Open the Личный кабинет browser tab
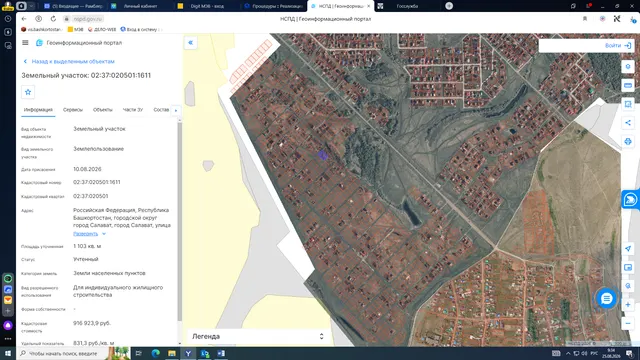This screenshot has width=640, height=360. pyautogui.click(x=141, y=6)
